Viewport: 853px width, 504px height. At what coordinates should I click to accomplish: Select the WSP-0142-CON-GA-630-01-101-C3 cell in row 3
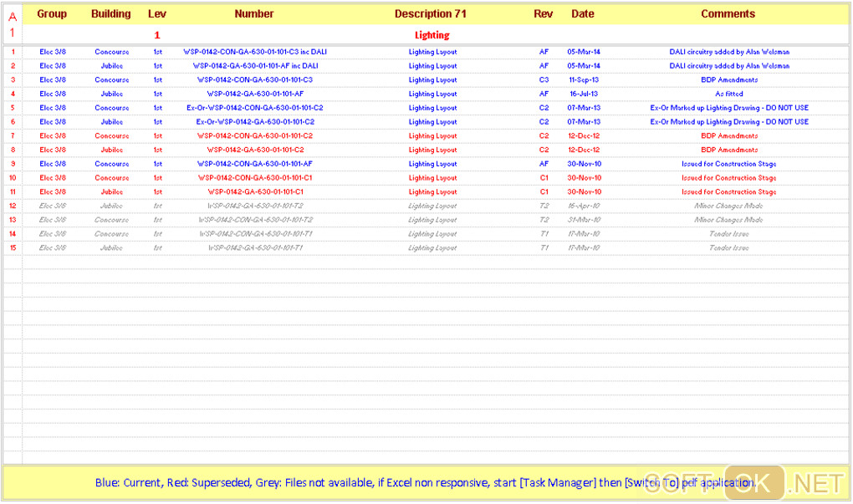254,80
